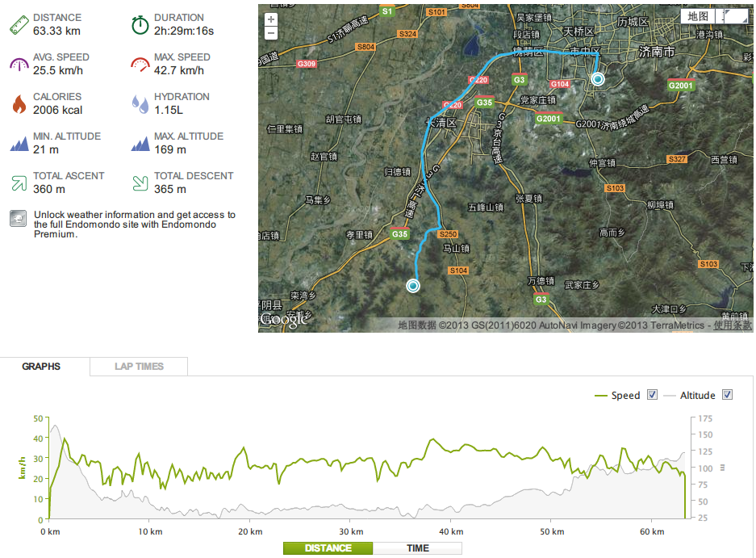This screenshot has height=558, width=756.
Task: Switch graph x-axis to DISTANCE
Action: [x=328, y=548]
